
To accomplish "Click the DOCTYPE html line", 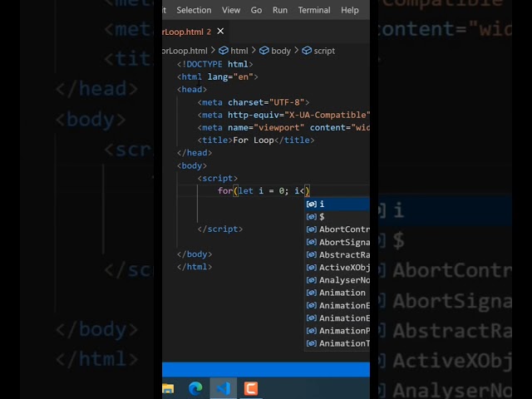I will (214, 64).
